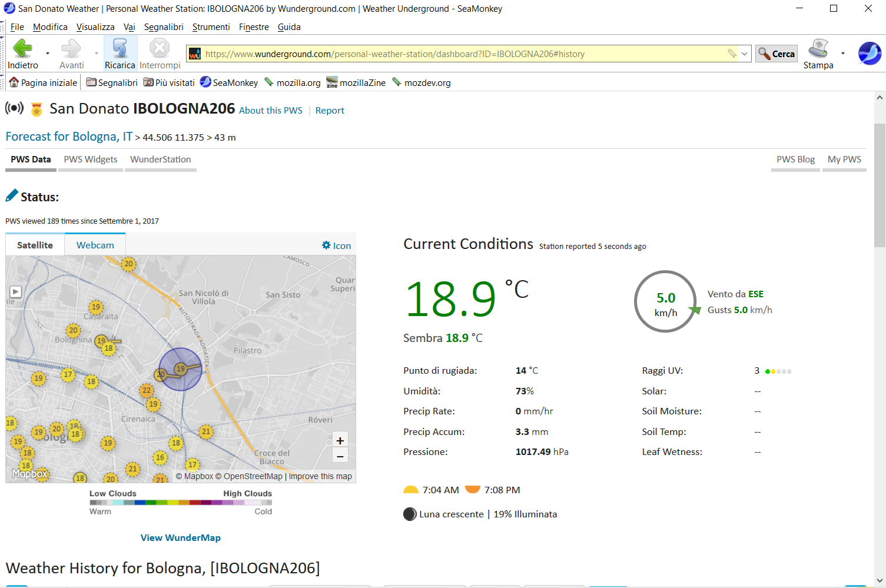The image size is (886, 588).
Task: Open the Modifica menu
Action: [x=50, y=27]
